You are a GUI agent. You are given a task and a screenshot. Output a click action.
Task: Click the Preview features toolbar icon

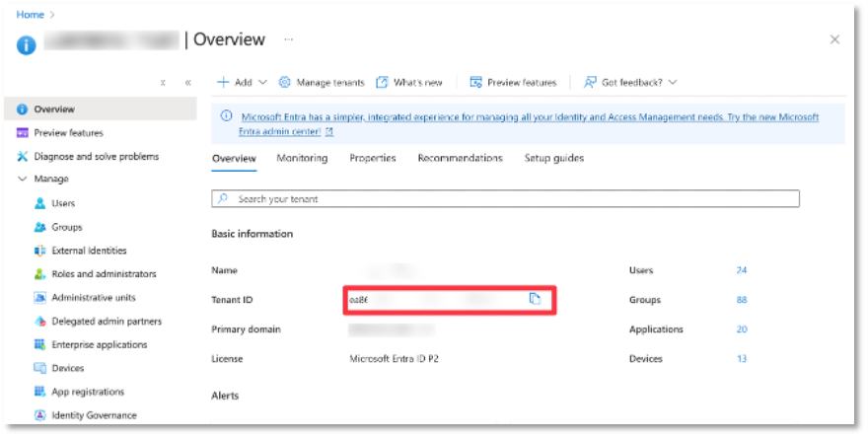(x=475, y=83)
